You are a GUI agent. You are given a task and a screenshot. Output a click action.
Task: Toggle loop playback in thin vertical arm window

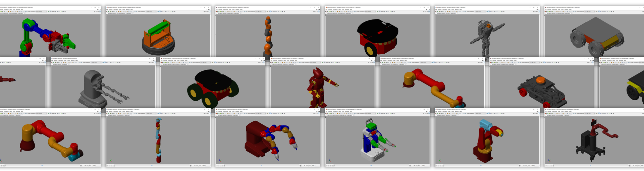pos(191,165)
